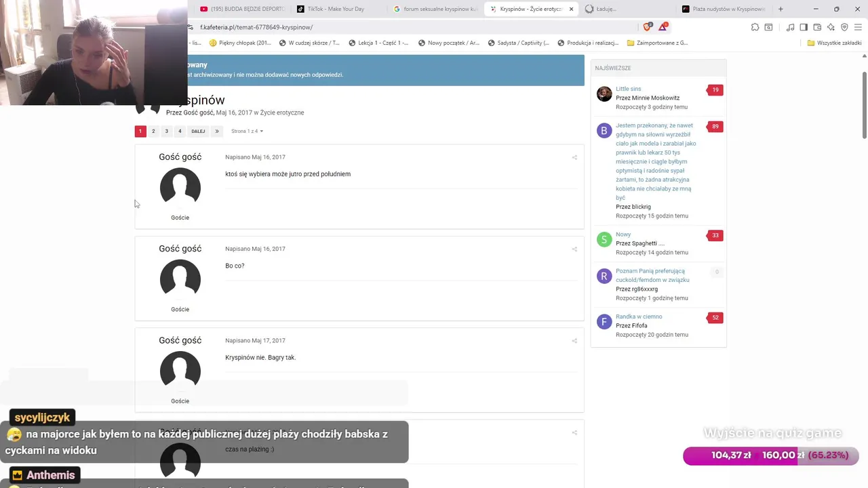Open 'Poznam Panią preferującą cuckold/femdom' topic
This screenshot has height=488, width=868.
pyautogui.click(x=652, y=275)
